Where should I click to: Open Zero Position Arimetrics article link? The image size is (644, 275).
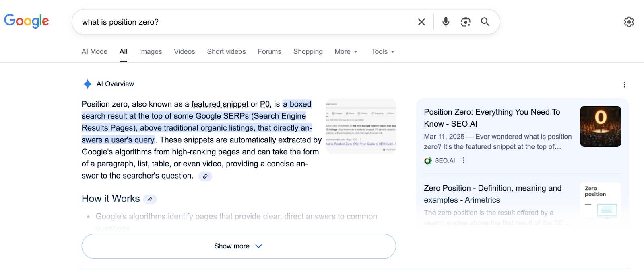492,194
